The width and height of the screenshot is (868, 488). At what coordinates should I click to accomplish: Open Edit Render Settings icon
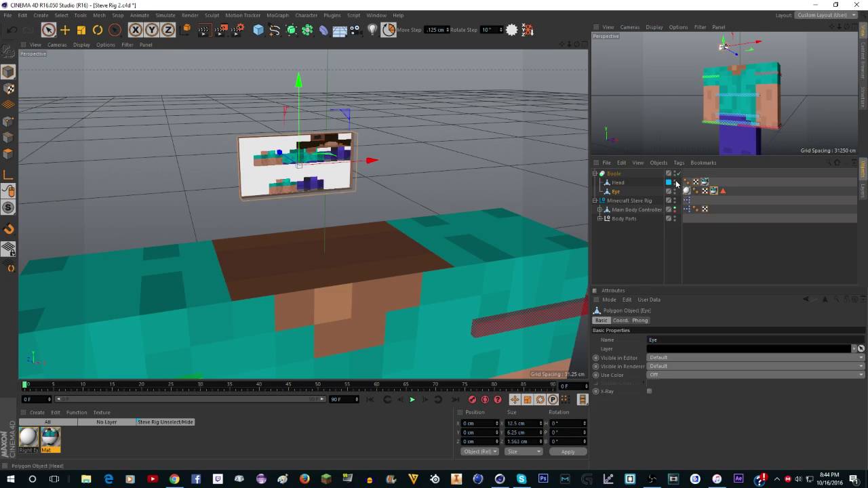237,30
